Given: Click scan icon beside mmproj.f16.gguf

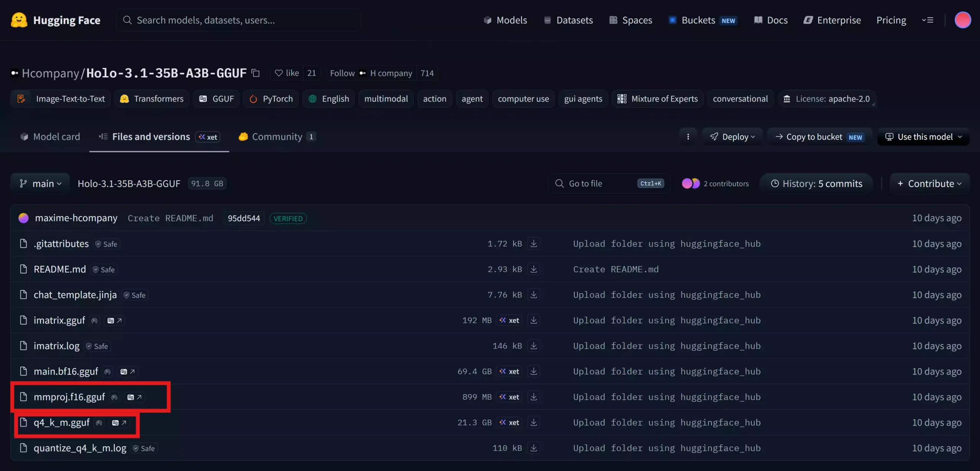Looking at the screenshot, I should click(x=114, y=397).
